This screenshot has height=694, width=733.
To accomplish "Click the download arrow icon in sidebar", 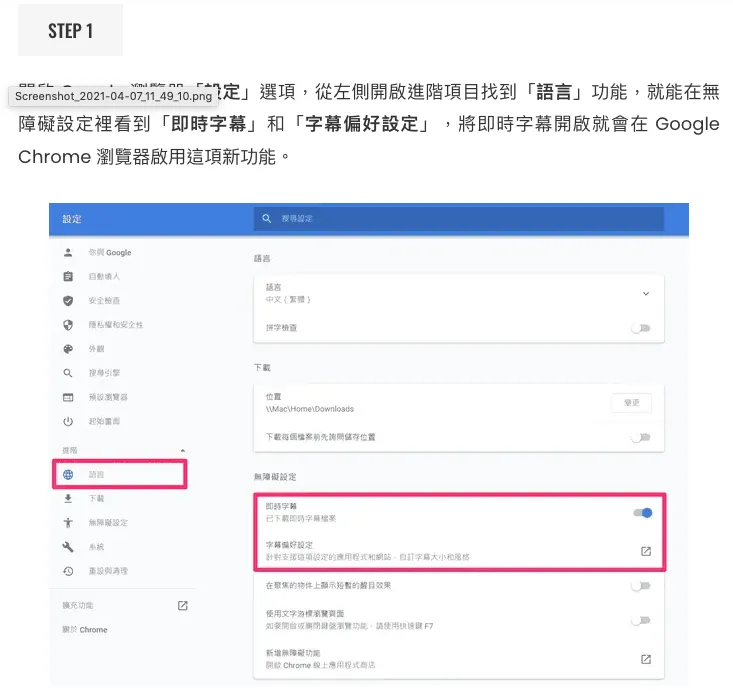I will click(68, 499).
